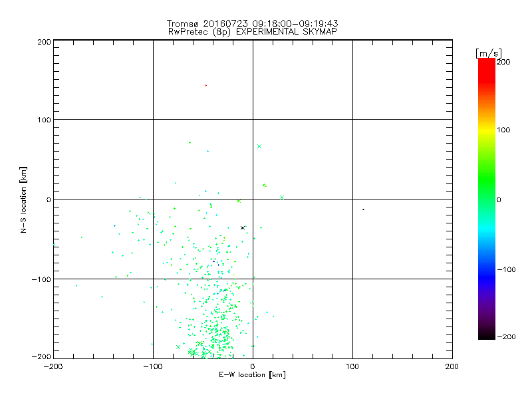Click the colorbar tick label '-100'

coord(506,269)
